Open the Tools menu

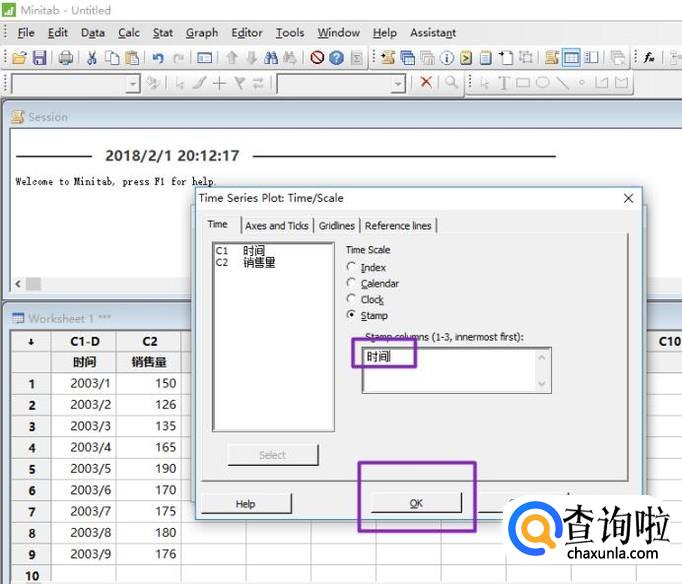(290, 33)
